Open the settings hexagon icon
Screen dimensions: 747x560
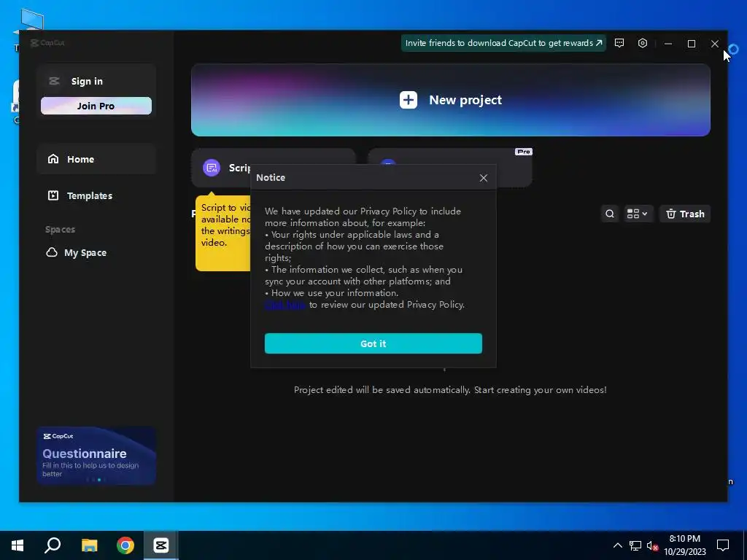click(643, 43)
